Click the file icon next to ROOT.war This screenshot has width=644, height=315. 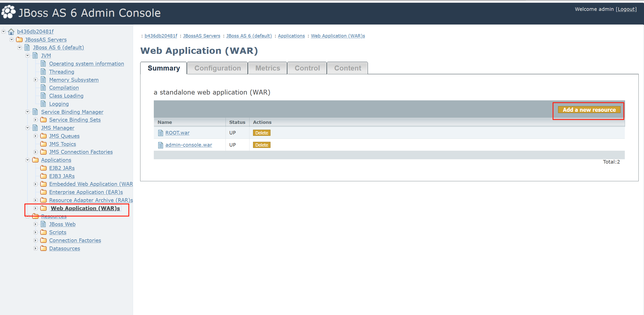point(161,133)
